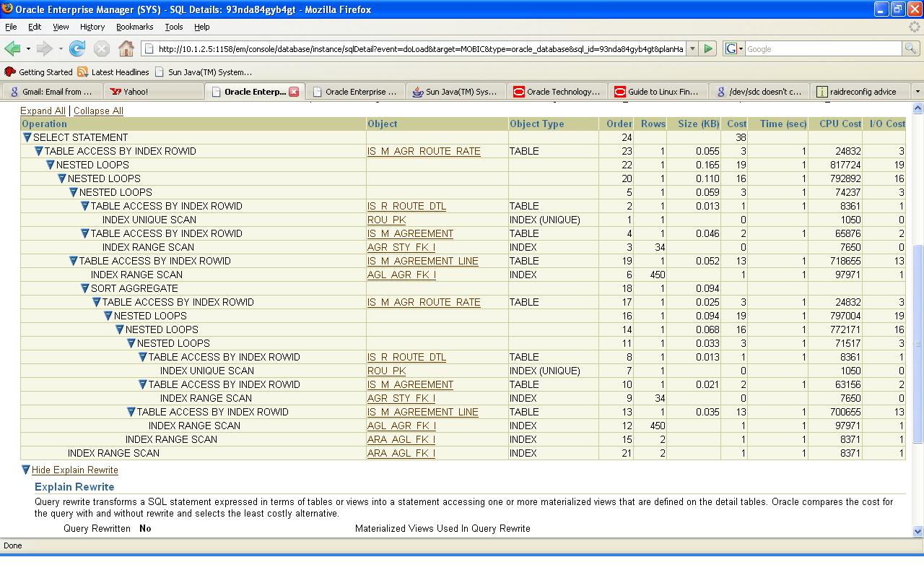Viewport: 924px width, 578px height.
Task: Switch to the Sun Java(TM) Sys tab
Action: pyautogui.click(x=458, y=92)
